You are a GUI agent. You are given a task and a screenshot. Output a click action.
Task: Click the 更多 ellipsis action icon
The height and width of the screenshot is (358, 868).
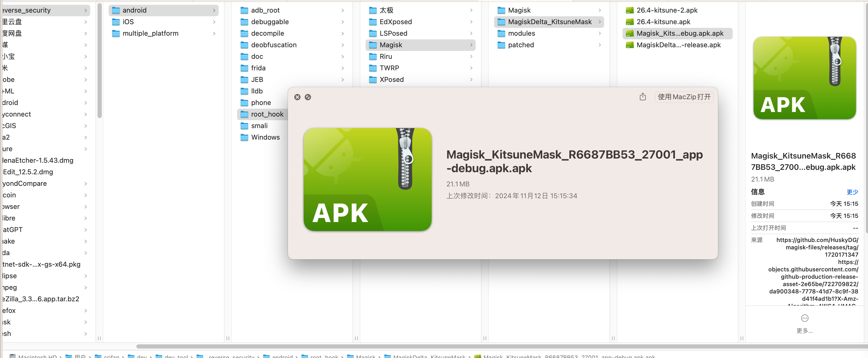(804, 318)
